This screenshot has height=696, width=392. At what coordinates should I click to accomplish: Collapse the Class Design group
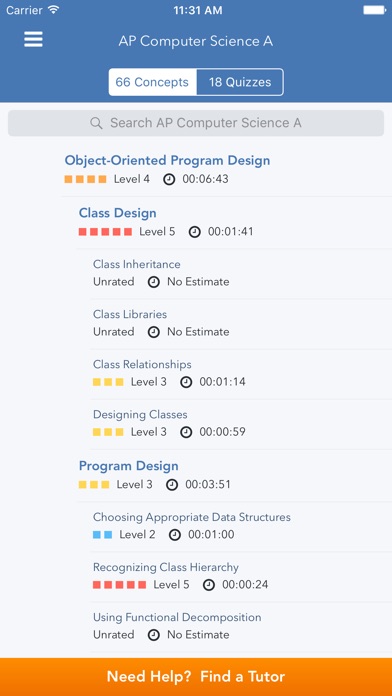118,213
